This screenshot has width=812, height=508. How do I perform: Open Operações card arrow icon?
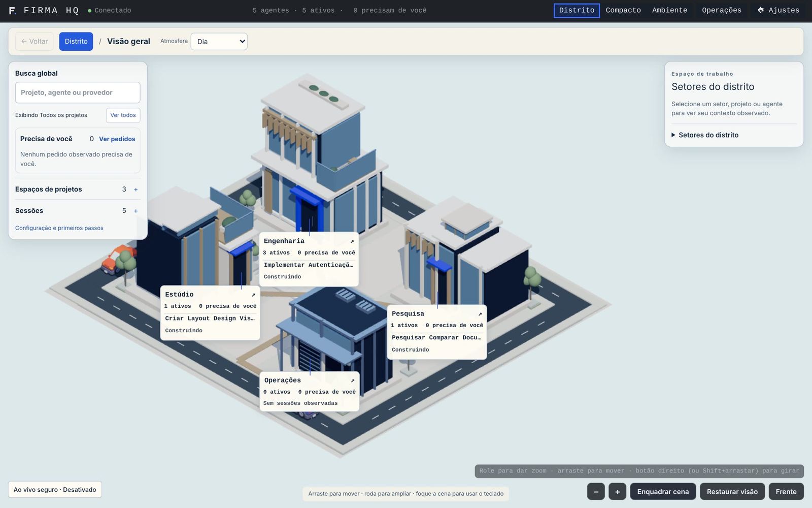coord(353,380)
